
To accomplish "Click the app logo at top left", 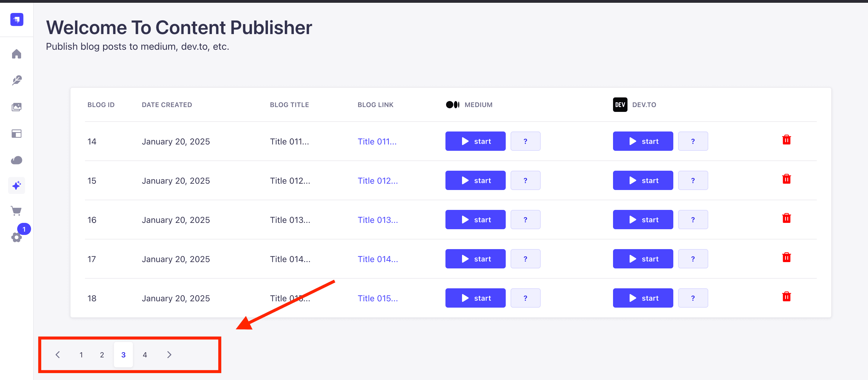I will tap(17, 20).
